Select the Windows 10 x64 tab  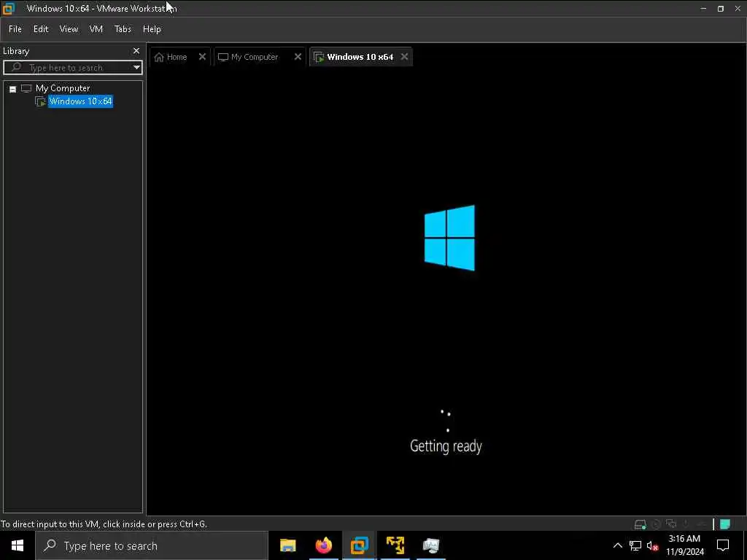pyautogui.click(x=360, y=57)
